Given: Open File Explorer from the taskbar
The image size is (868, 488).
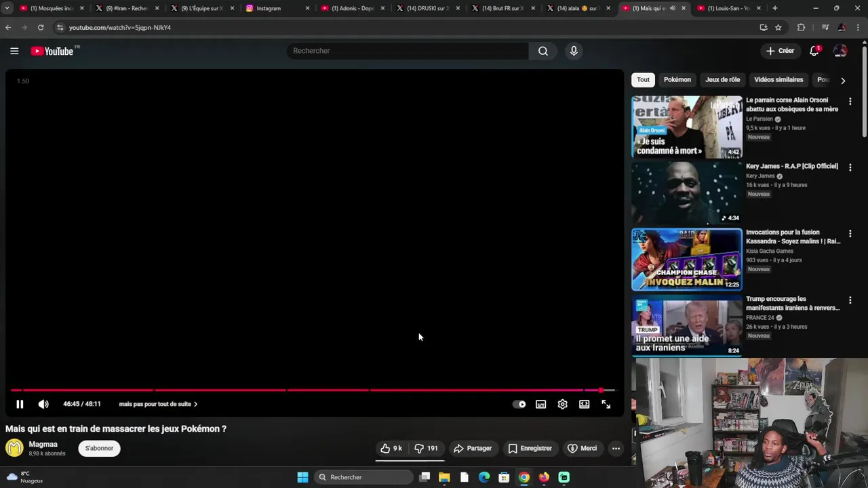Looking at the screenshot, I should (x=444, y=477).
